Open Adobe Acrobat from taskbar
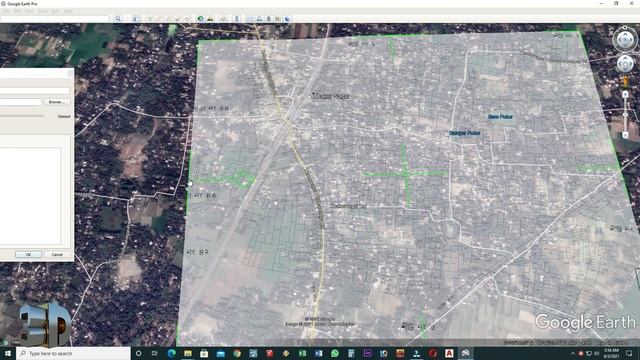The image size is (640, 360). [449, 353]
